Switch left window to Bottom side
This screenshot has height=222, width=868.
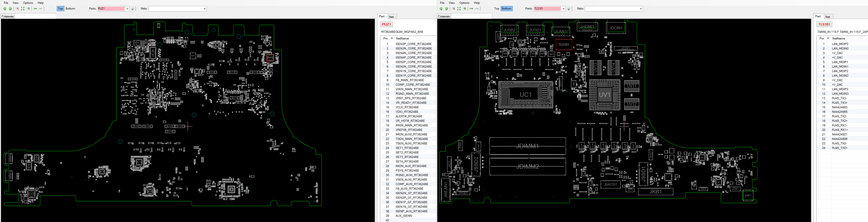coord(70,9)
